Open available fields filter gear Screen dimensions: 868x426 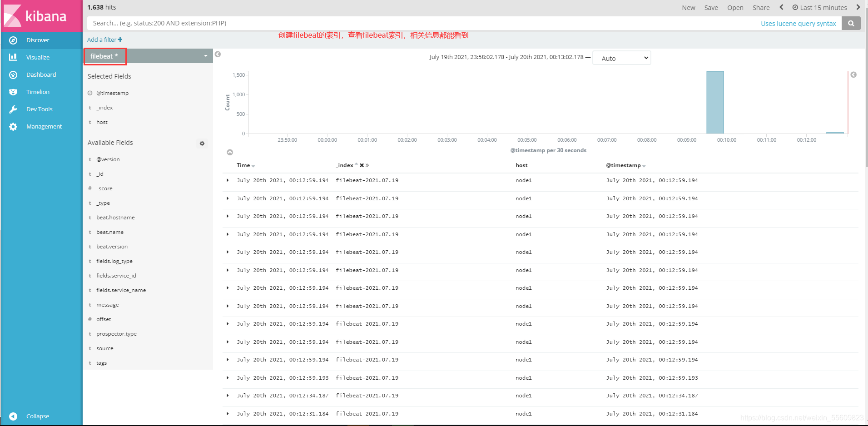point(202,143)
